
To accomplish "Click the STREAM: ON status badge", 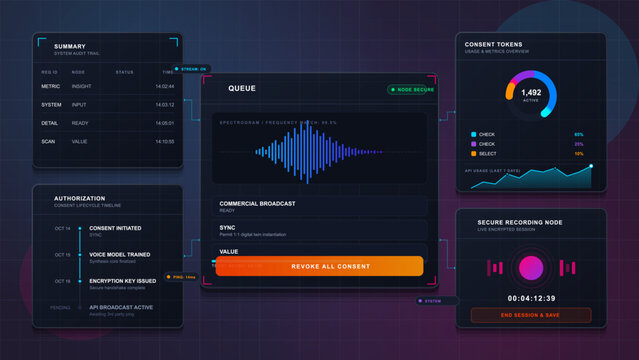I will (x=191, y=69).
